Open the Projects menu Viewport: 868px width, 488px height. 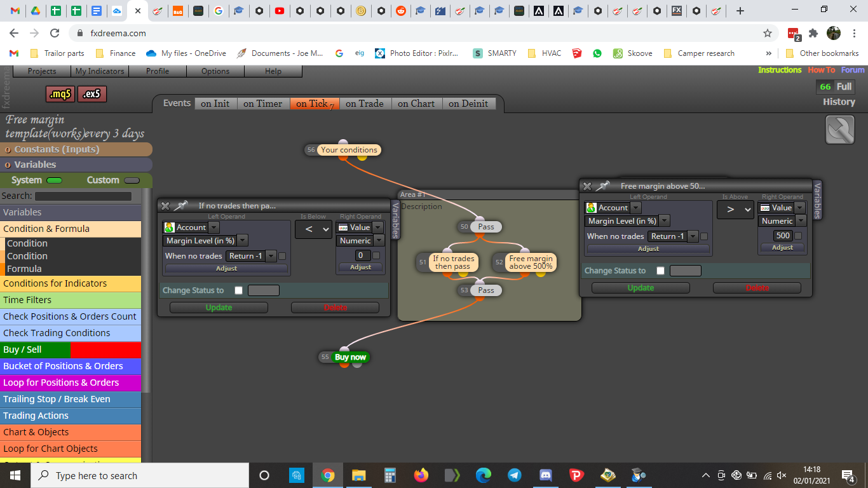(42, 71)
